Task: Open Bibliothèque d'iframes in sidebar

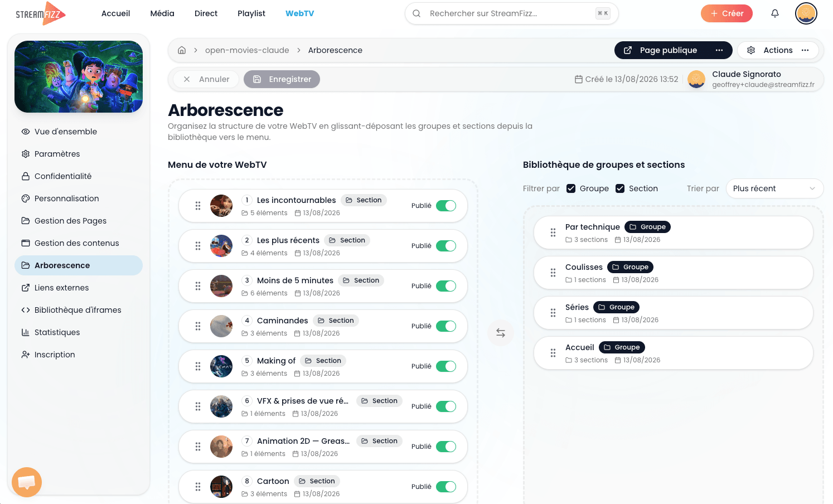Action: point(79,310)
